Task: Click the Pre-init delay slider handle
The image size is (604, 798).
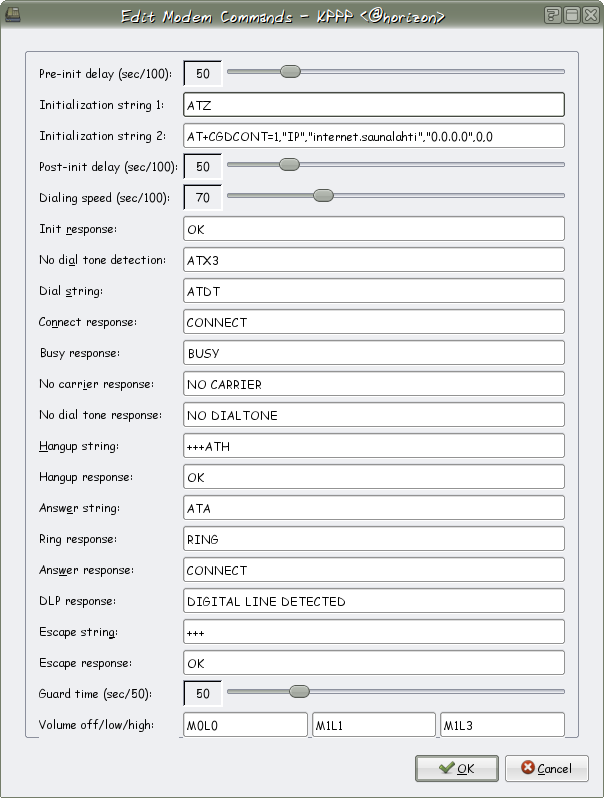Action: point(290,72)
